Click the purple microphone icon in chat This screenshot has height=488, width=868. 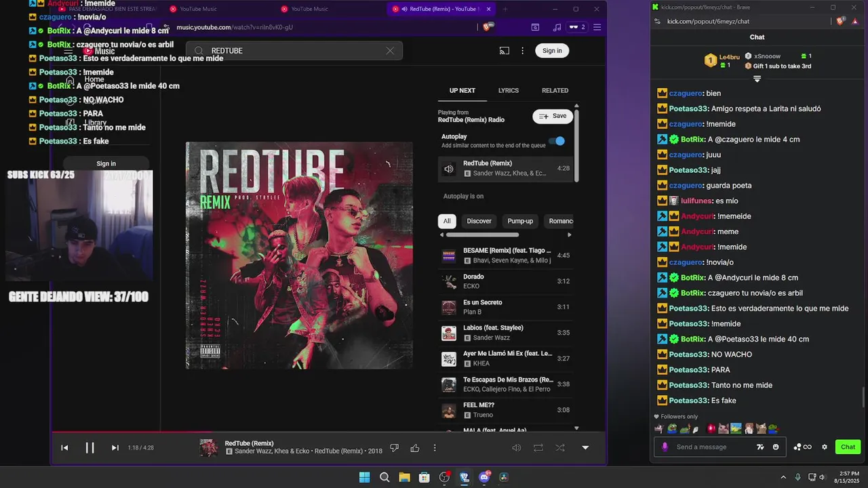pos(665,447)
